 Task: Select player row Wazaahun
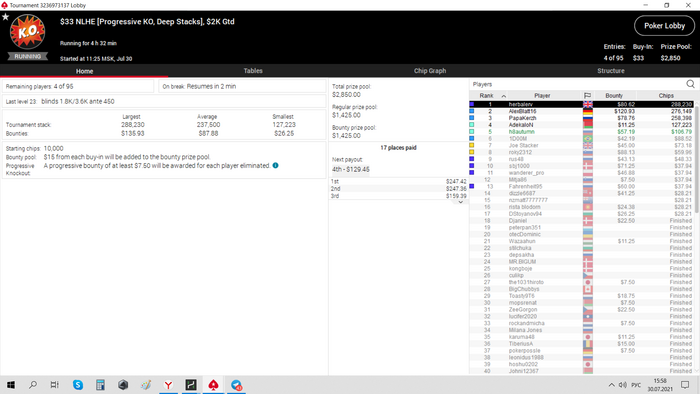(582, 241)
